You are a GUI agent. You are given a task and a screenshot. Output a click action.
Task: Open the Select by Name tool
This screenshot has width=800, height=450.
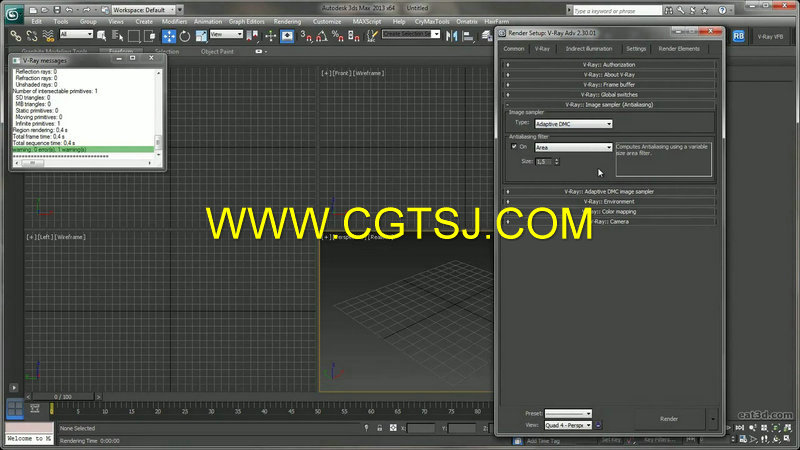point(118,36)
